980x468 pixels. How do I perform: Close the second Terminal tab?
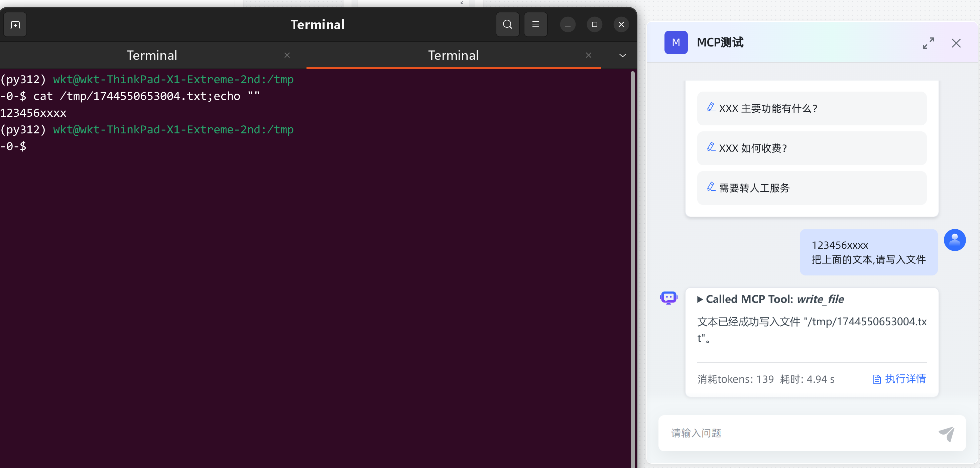pyautogui.click(x=588, y=55)
